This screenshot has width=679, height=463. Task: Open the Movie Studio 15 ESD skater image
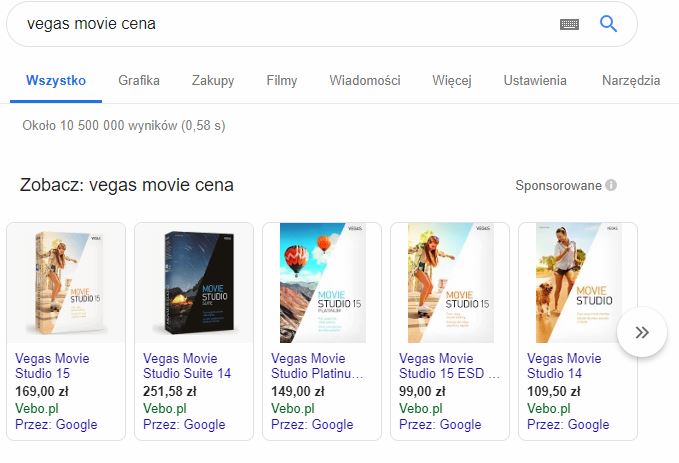click(x=450, y=283)
